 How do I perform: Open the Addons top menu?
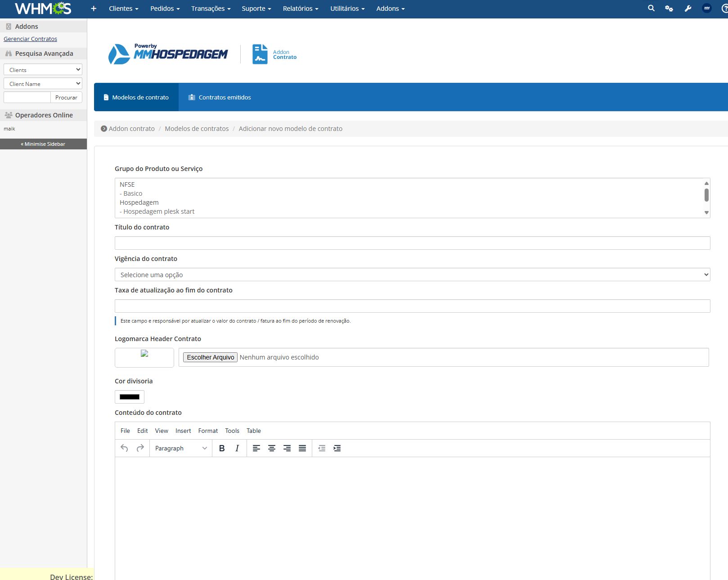tap(391, 9)
